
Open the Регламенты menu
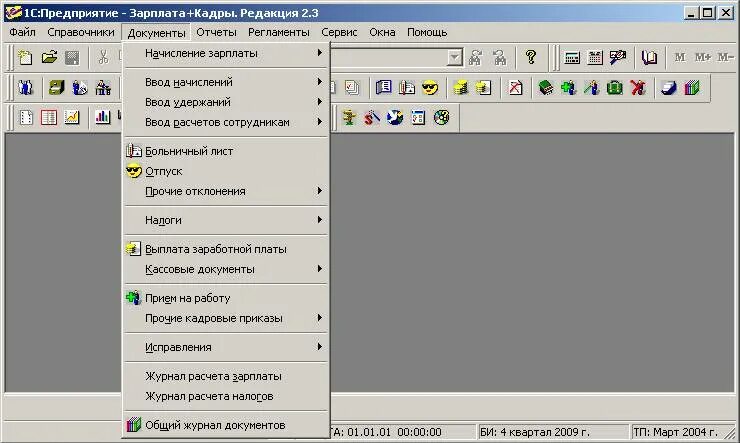[278, 32]
